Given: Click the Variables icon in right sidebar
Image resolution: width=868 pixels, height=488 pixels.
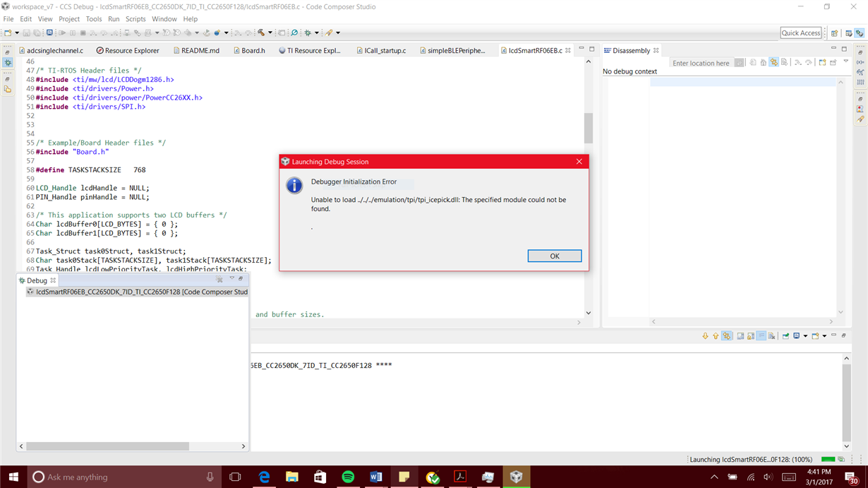Looking at the screenshot, I should click(x=860, y=62).
